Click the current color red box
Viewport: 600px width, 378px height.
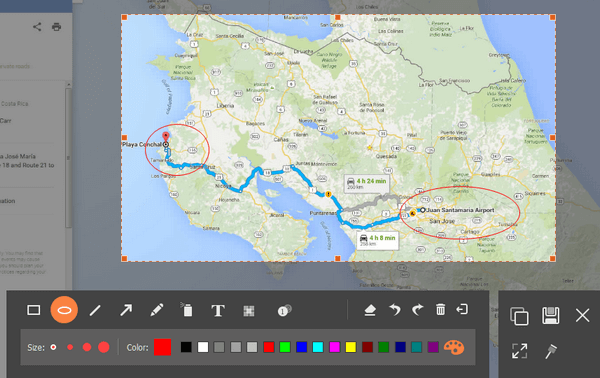[x=163, y=347]
